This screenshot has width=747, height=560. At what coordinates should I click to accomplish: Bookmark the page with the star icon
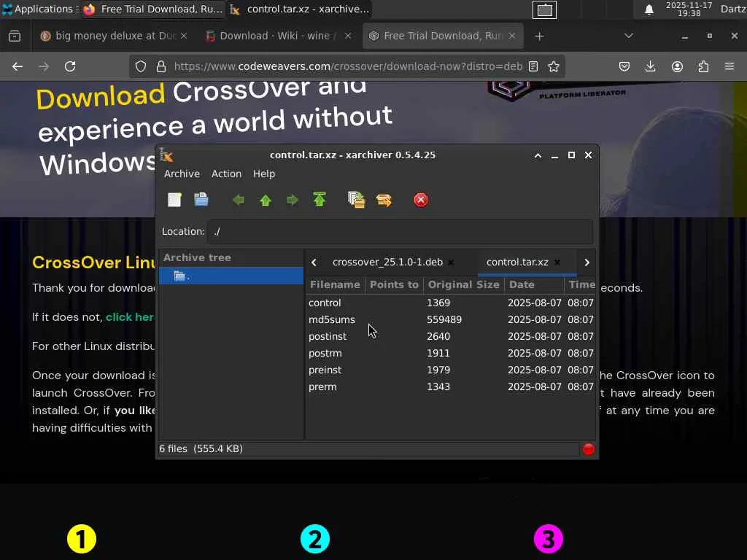click(554, 66)
